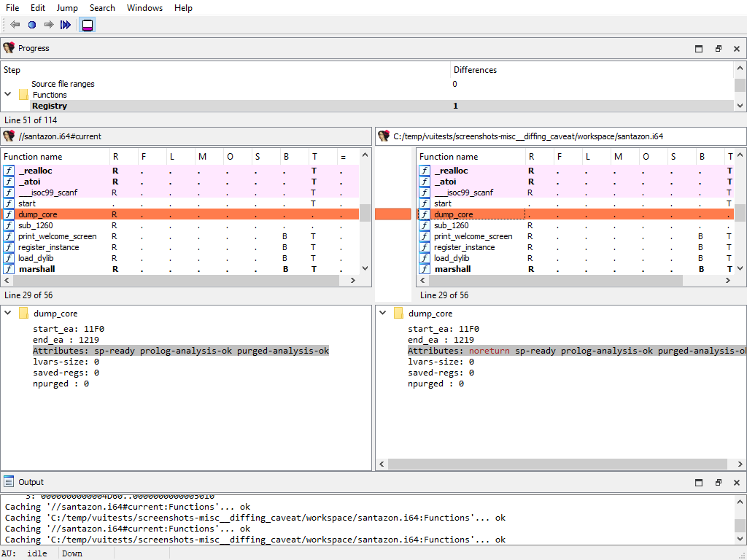747x560 pixels.
Task: Click function icon beside marshall in left list
Action: 9,269
